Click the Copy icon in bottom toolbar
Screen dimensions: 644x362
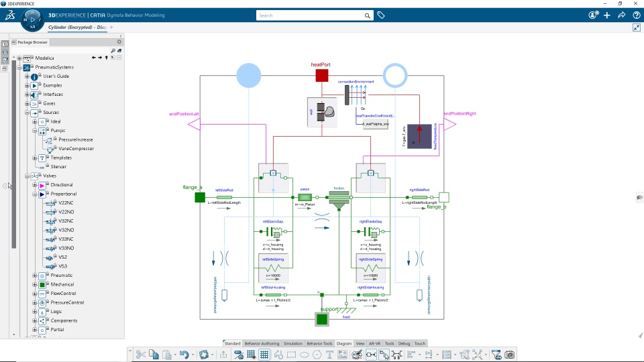(x=154, y=355)
